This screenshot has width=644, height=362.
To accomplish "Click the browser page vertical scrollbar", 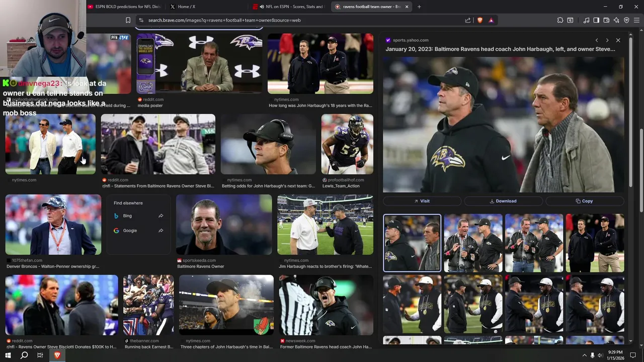I will point(641,171).
